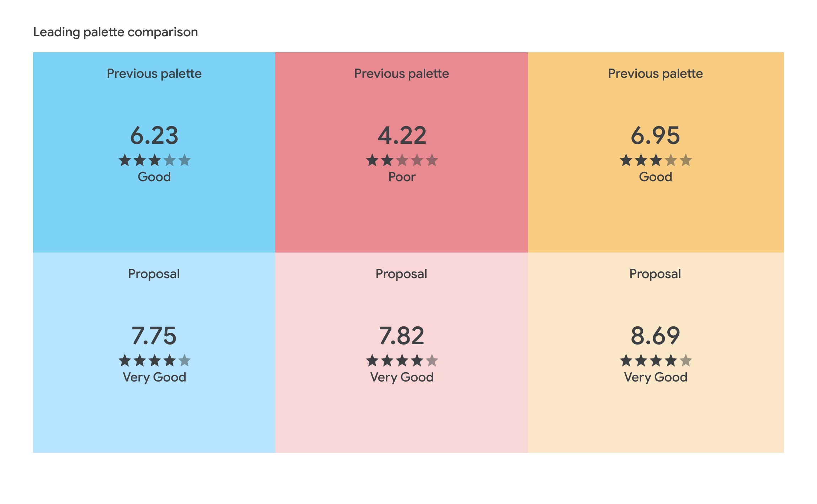
Task: Click the faded fifth star under 6.23
Action: [x=184, y=161]
